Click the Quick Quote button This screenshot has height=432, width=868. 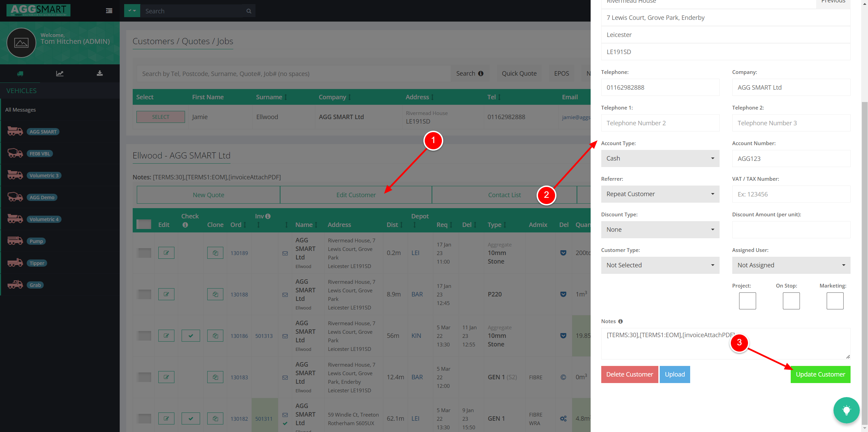pos(519,73)
